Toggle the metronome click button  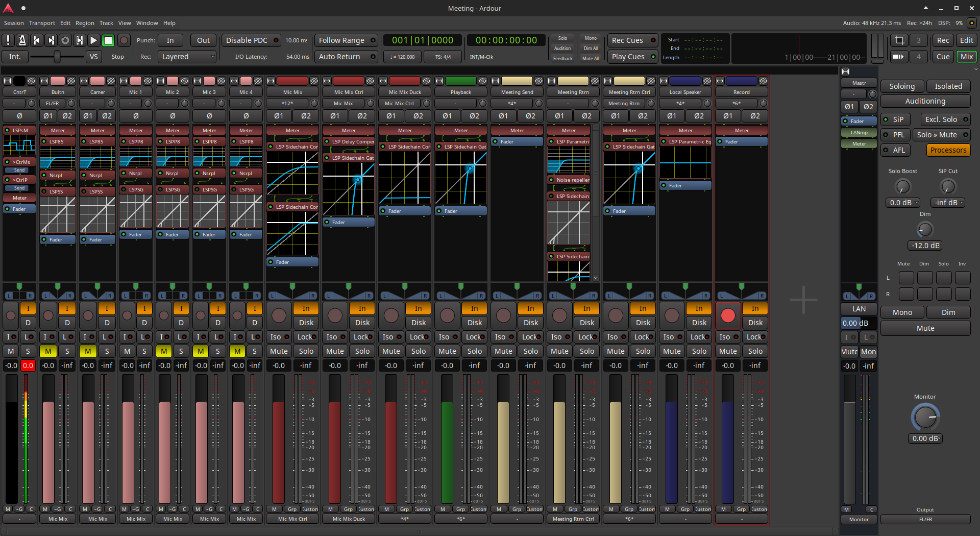click(22, 40)
